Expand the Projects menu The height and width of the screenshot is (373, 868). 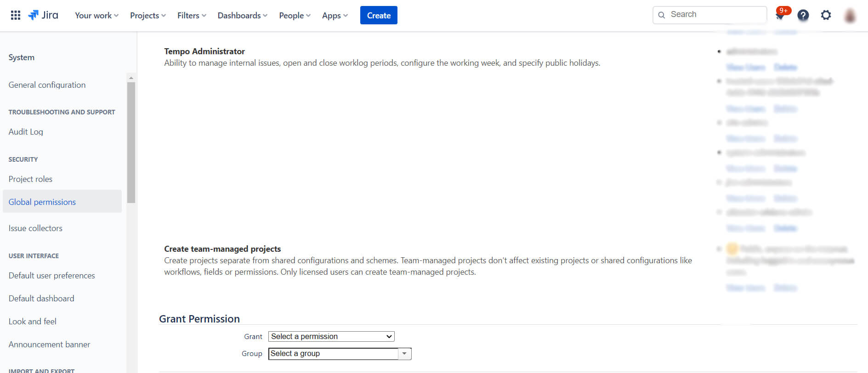(148, 15)
